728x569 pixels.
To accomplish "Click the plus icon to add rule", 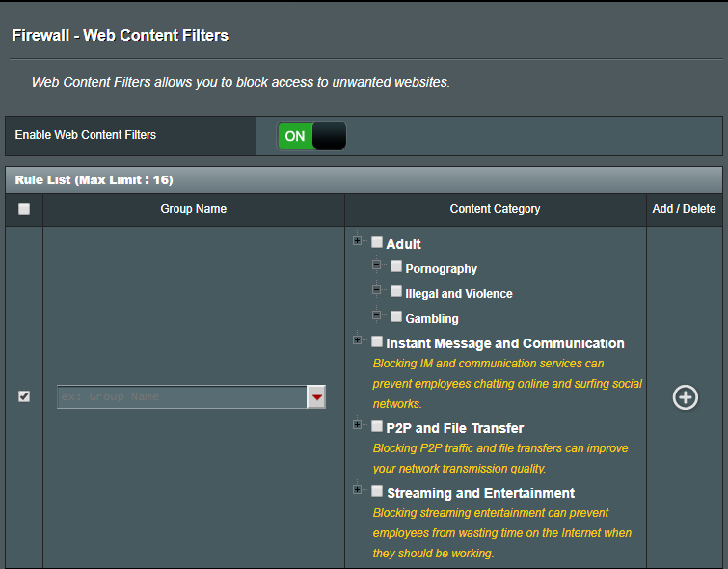I will point(685,397).
